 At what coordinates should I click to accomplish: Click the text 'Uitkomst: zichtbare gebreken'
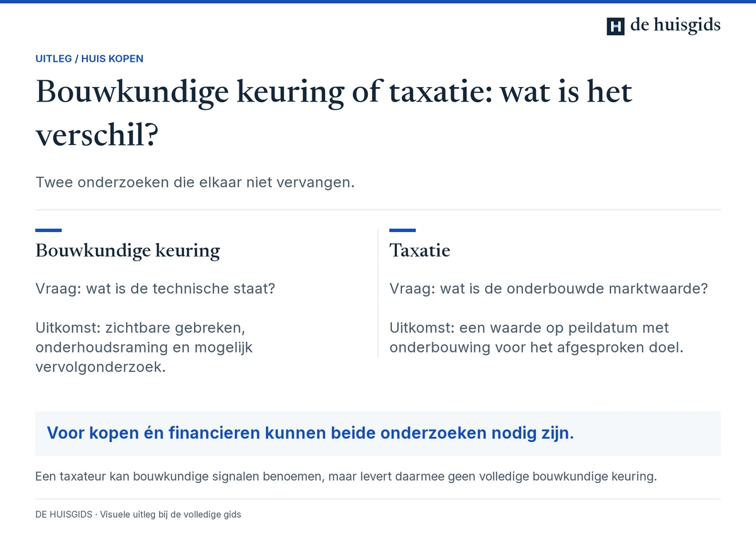pos(140,328)
